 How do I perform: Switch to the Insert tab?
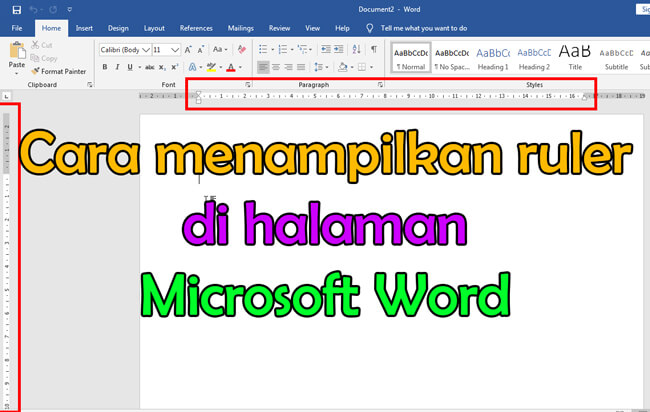(x=84, y=28)
